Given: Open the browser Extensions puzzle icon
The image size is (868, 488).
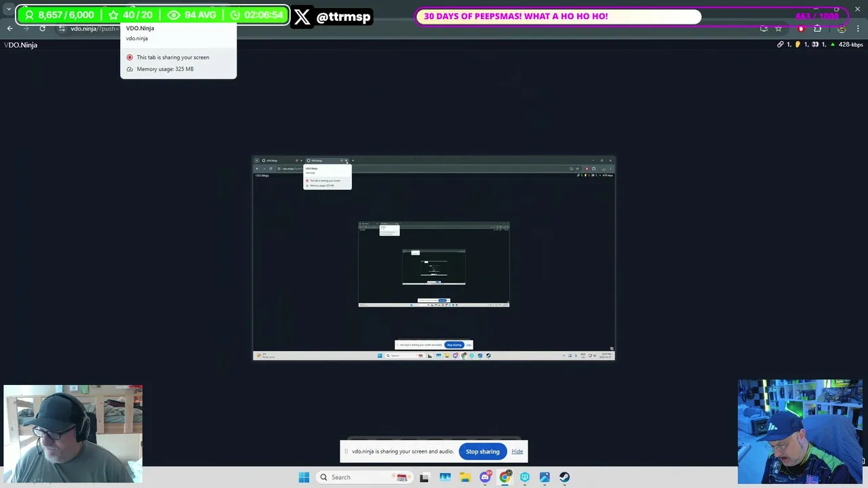Looking at the screenshot, I should pos(817,28).
